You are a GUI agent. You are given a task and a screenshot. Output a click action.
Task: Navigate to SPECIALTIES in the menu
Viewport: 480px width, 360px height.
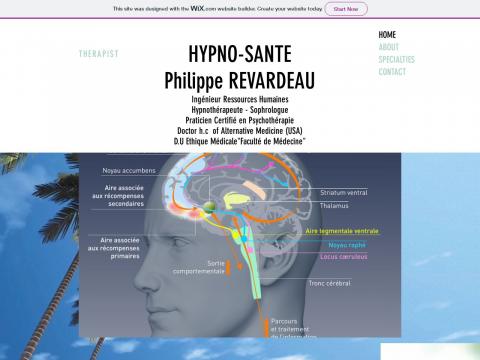pyautogui.click(x=397, y=59)
